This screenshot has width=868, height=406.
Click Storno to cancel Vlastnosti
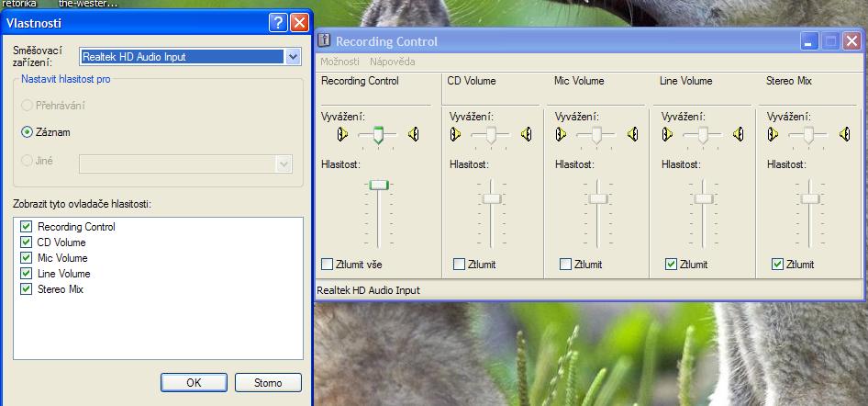click(x=268, y=383)
